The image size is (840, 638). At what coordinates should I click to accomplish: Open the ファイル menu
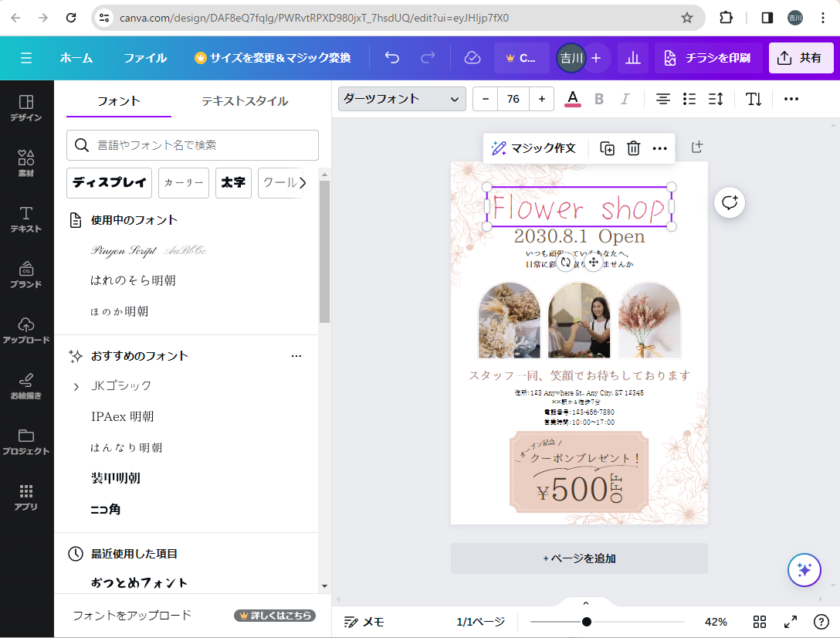(x=145, y=58)
